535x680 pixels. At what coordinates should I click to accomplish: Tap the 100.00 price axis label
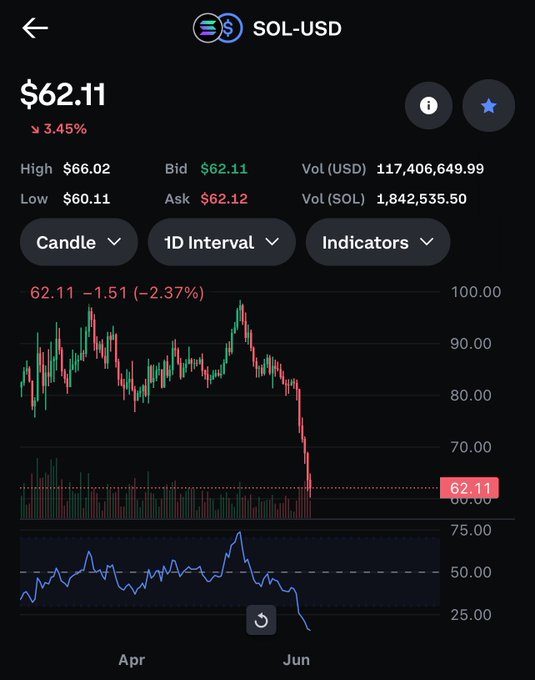click(x=476, y=292)
